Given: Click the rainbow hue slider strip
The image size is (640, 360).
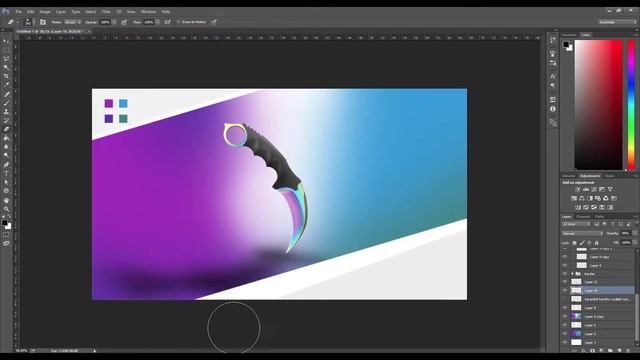Looking at the screenshot, I should tap(631, 104).
